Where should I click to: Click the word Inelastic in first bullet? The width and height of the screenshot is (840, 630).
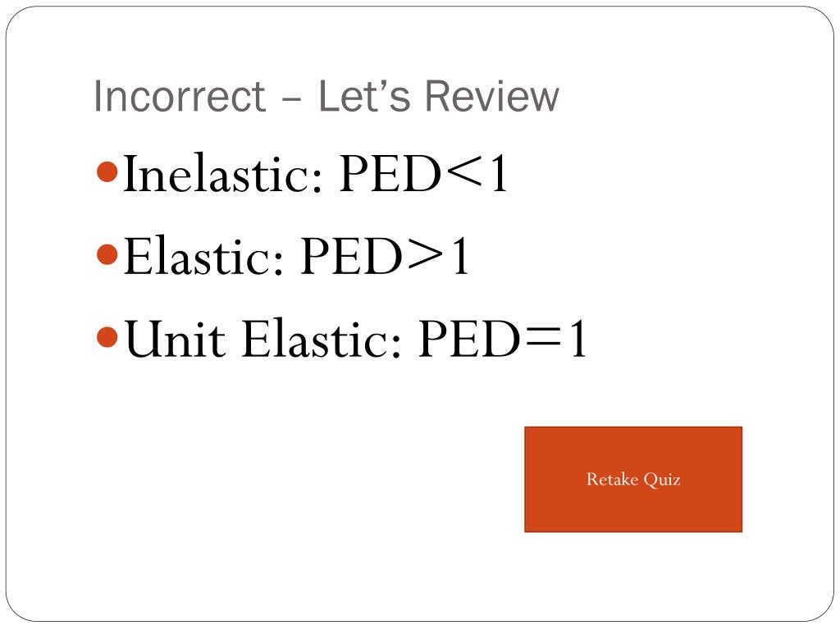pos(223,174)
